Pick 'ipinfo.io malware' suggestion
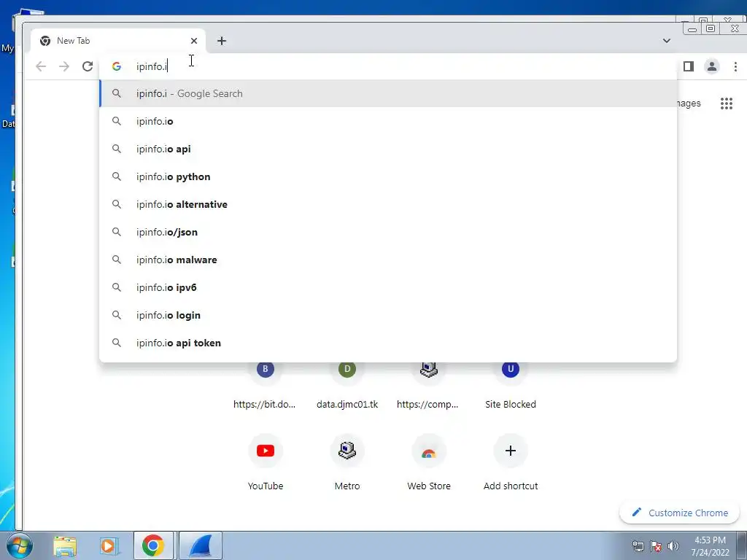Viewport: 747px width, 560px height. pyautogui.click(x=388, y=260)
